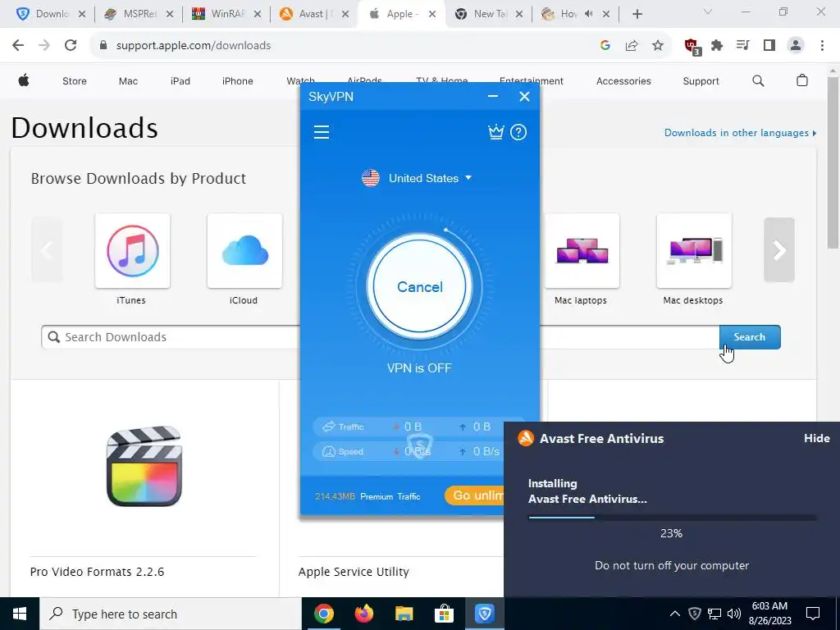The width and height of the screenshot is (840, 630).
Task: Click the browser address bar URL
Action: pyautogui.click(x=194, y=46)
